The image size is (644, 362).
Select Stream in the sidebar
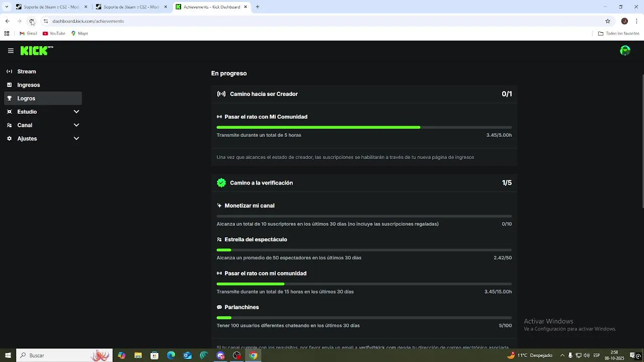pyautogui.click(x=43, y=71)
